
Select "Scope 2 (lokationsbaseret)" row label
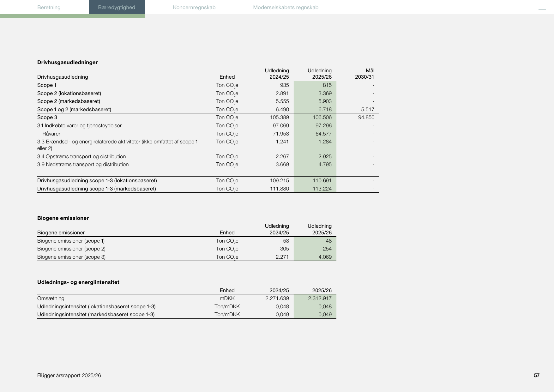coord(69,93)
